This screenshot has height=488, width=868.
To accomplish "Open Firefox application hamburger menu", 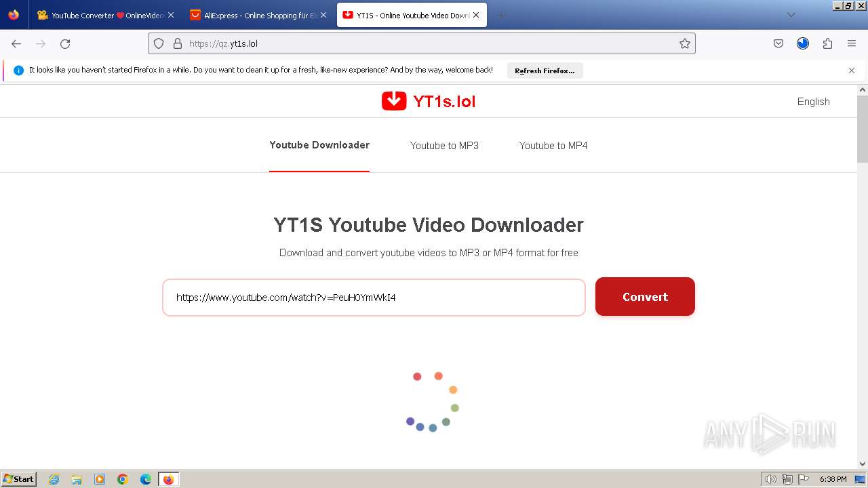I will 852,43.
